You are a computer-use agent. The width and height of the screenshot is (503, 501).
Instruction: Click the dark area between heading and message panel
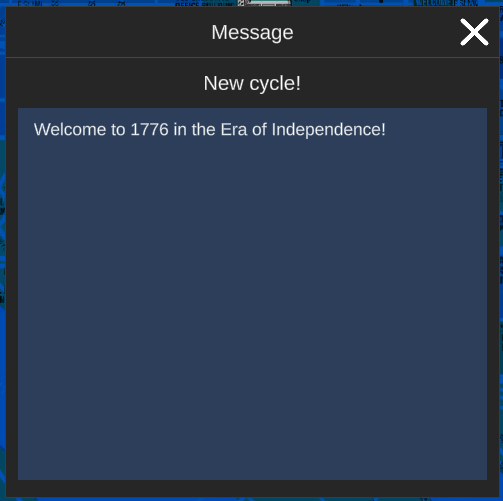tap(252, 101)
